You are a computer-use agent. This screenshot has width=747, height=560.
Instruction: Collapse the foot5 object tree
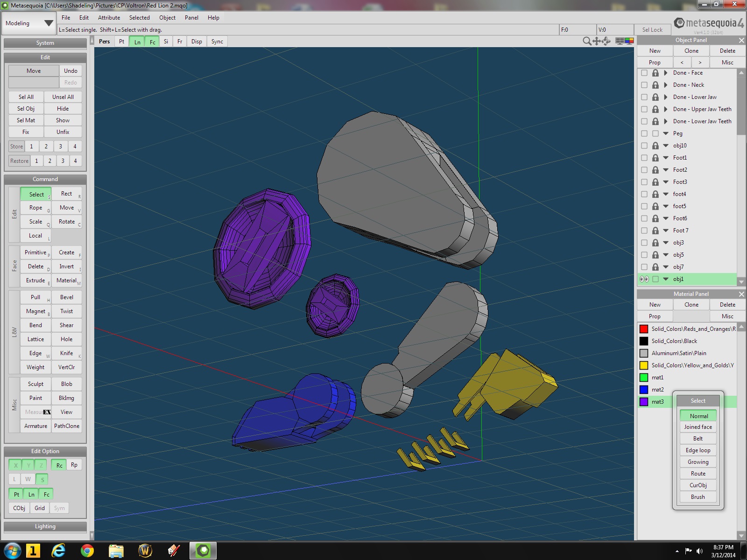(x=666, y=206)
